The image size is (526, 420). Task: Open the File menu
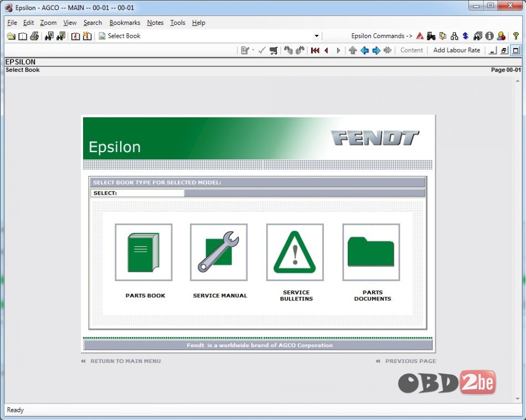click(x=12, y=23)
